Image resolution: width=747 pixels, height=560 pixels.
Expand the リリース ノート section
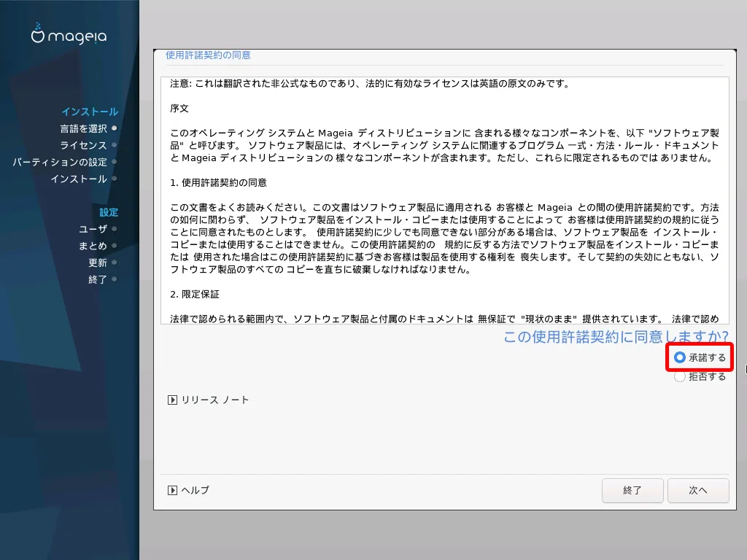point(173,400)
